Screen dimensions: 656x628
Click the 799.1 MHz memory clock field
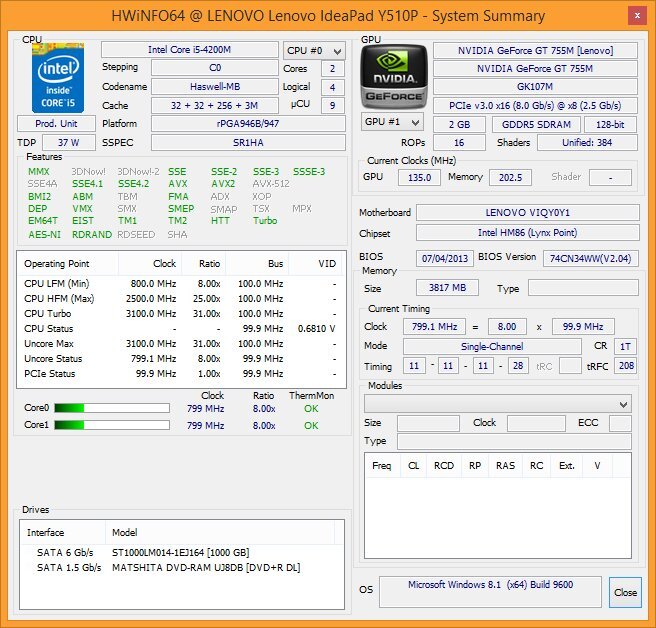[x=434, y=326]
